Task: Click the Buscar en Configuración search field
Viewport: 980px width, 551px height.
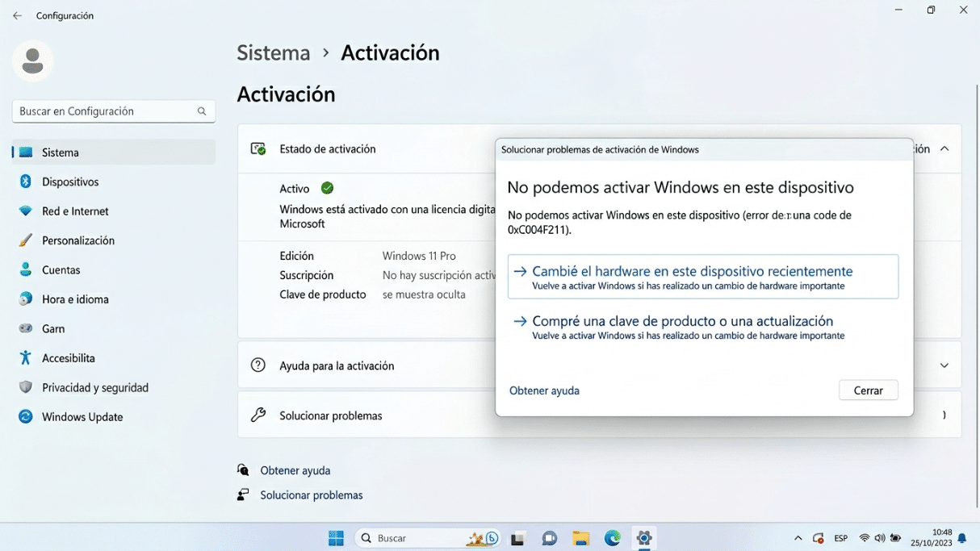Action: point(114,111)
